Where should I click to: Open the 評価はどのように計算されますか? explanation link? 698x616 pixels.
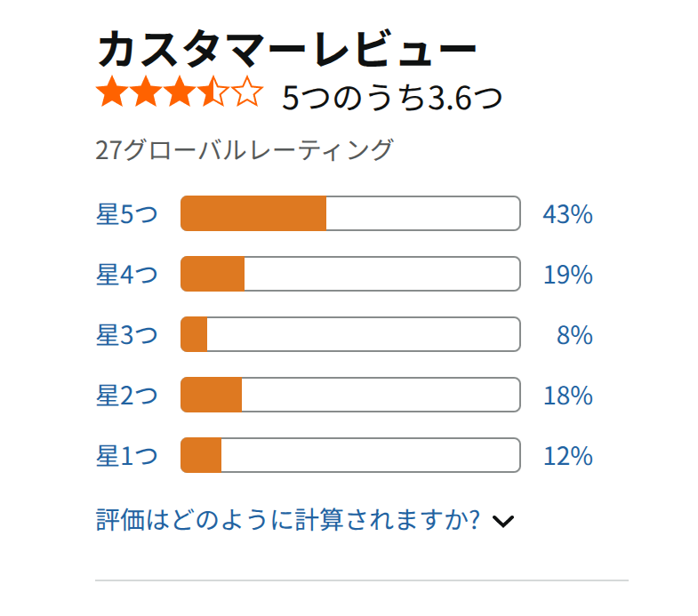pyautogui.click(x=288, y=519)
